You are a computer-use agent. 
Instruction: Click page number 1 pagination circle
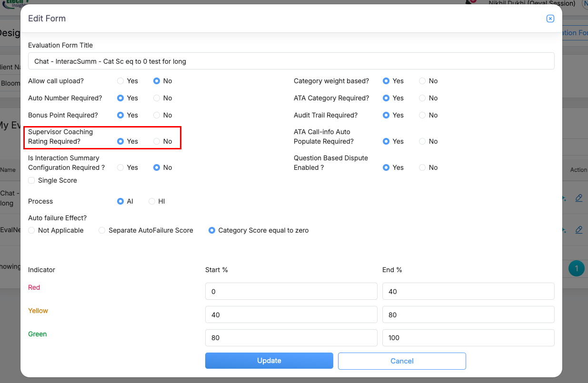pyautogui.click(x=576, y=268)
